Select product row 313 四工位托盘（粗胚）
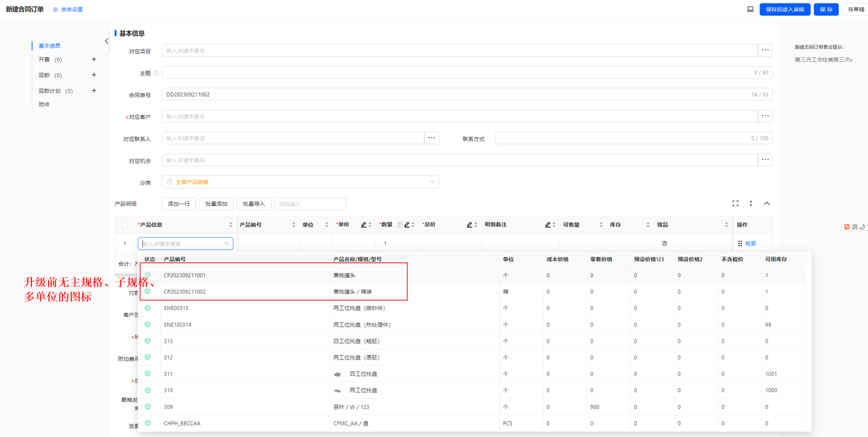 point(475,341)
